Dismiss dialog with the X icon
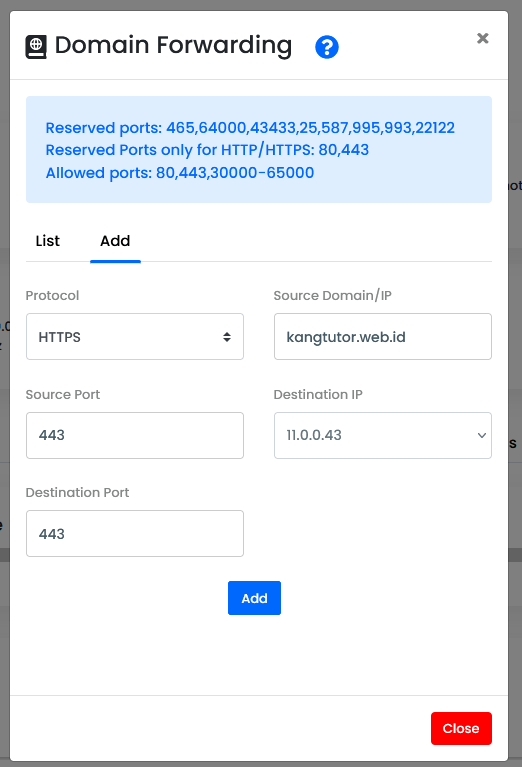 tap(483, 38)
